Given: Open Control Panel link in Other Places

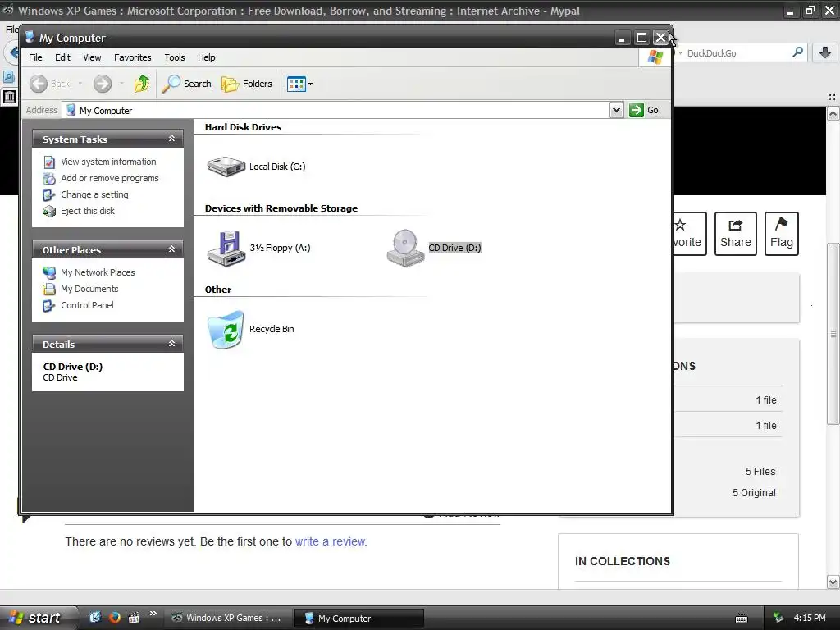Looking at the screenshot, I should click(87, 305).
